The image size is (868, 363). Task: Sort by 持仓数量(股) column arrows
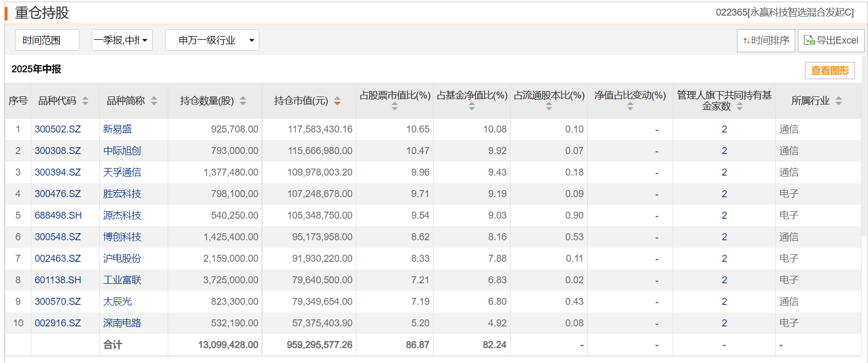pyautogui.click(x=243, y=101)
